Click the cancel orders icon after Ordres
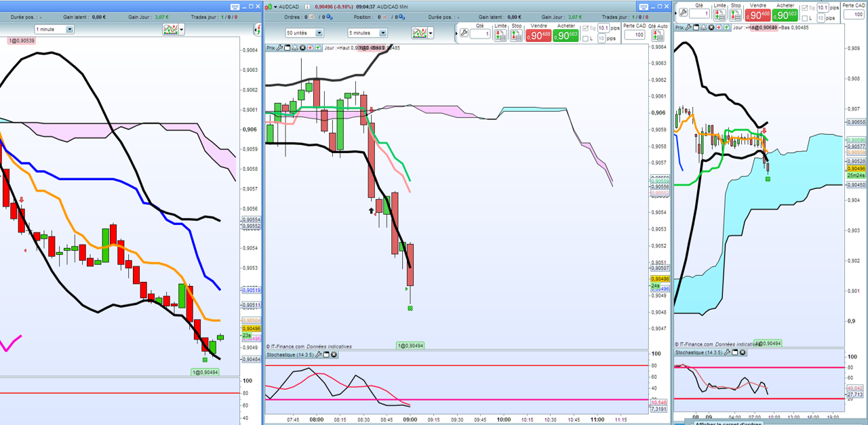 click(312, 17)
